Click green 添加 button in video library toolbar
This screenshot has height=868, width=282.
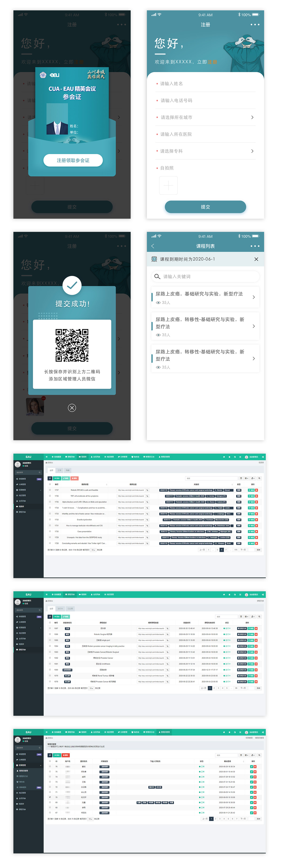click(57, 478)
